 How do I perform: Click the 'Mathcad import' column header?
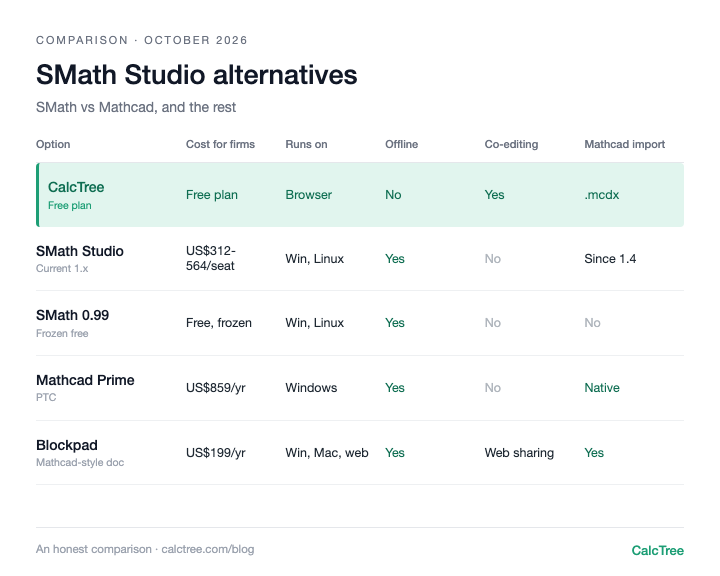point(624,144)
